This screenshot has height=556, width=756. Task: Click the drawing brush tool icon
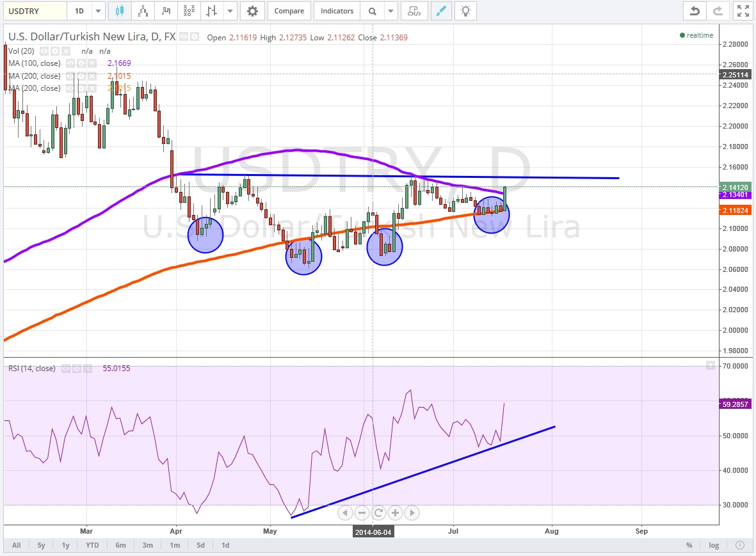pos(440,11)
